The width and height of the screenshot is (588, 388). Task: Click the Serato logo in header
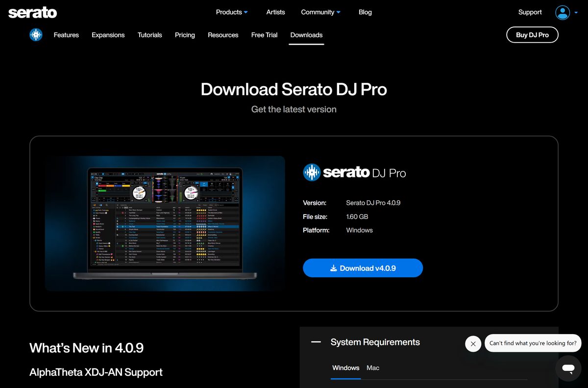(x=33, y=13)
